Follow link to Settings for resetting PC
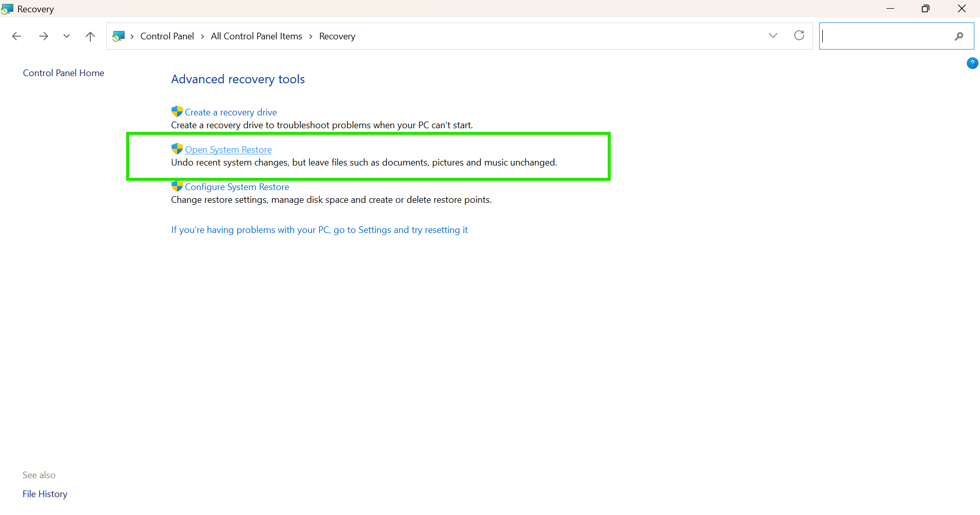The width and height of the screenshot is (980, 515). point(319,230)
